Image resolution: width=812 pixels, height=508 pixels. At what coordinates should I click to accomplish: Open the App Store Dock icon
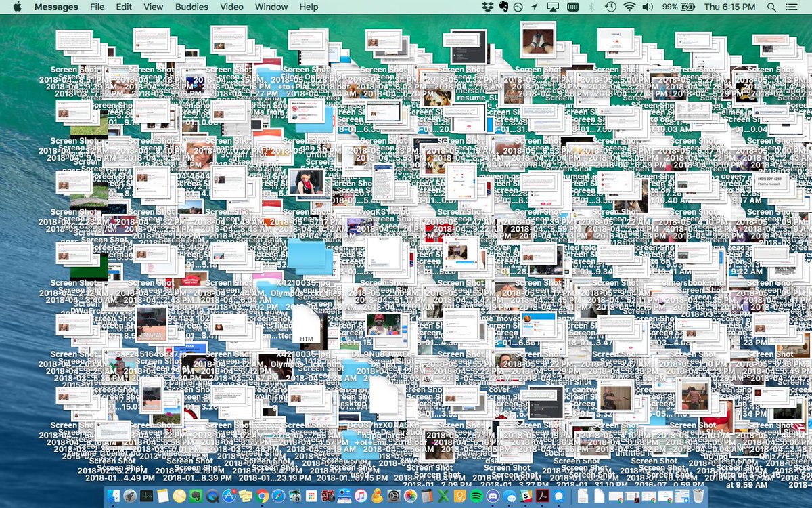pyautogui.click(x=228, y=496)
